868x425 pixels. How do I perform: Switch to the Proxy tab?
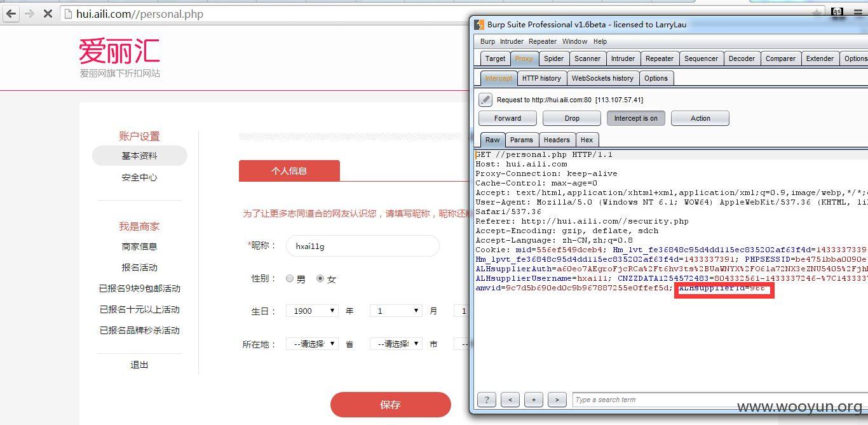pos(524,58)
